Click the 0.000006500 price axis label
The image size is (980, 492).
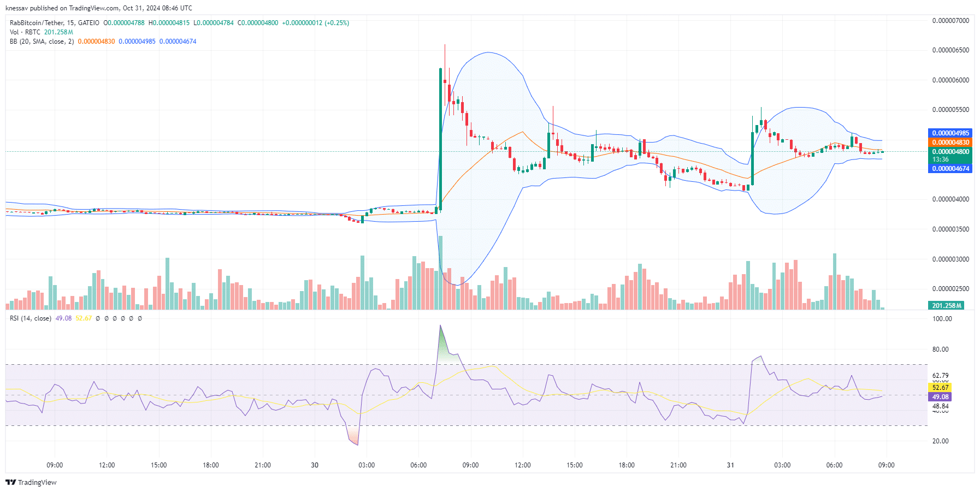point(951,50)
